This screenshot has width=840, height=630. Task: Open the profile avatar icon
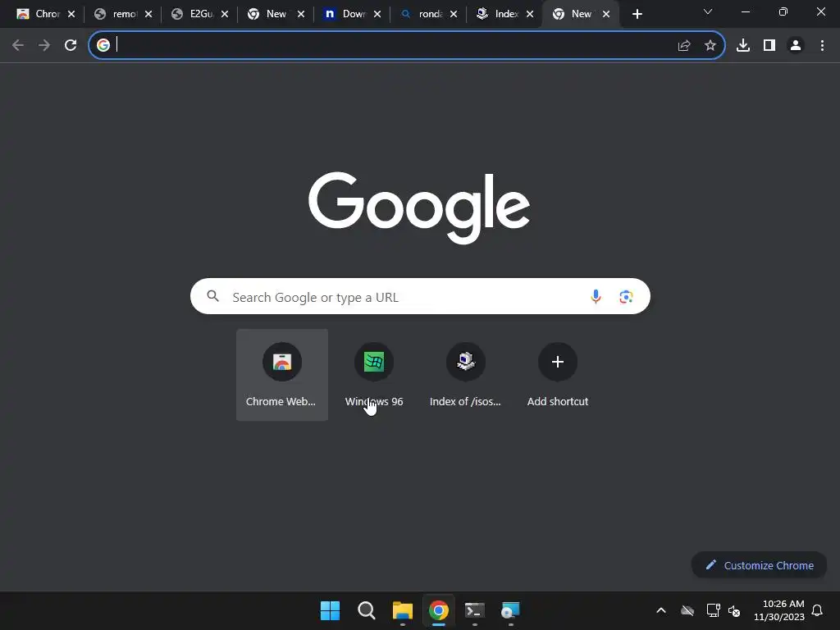pos(796,46)
